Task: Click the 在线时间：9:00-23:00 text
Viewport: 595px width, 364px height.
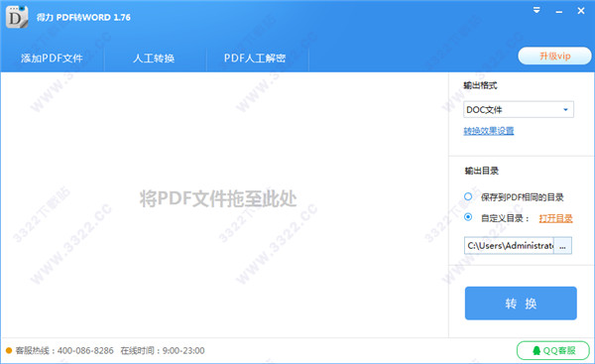Action: 163,350
